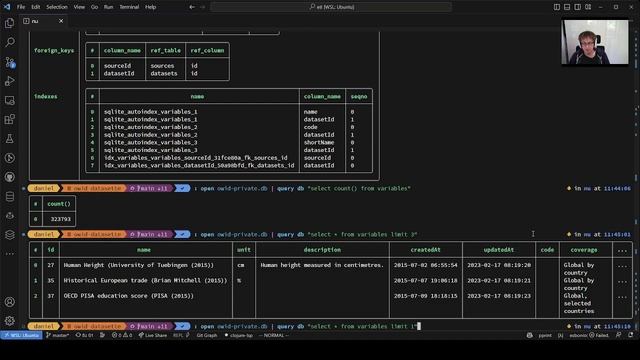
Task: Open the View menu
Action: click(x=79, y=7)
